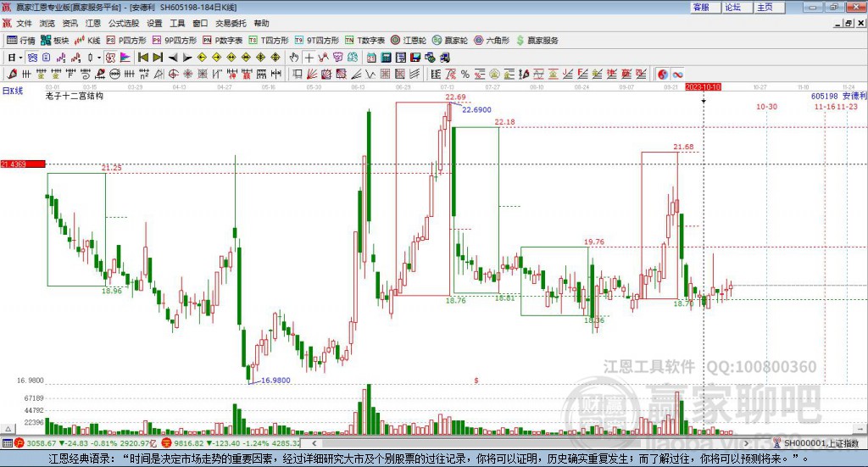Click the 论坛 forum button

tap(737, 7)
